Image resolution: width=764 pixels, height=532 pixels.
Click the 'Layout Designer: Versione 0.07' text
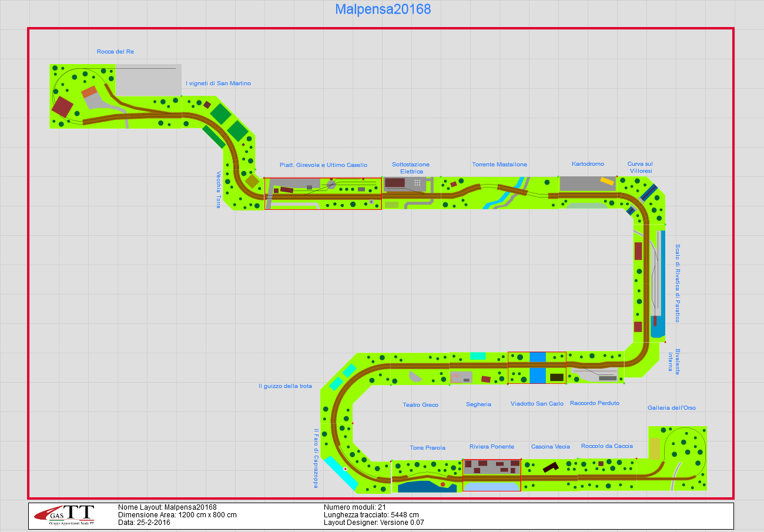374,522
